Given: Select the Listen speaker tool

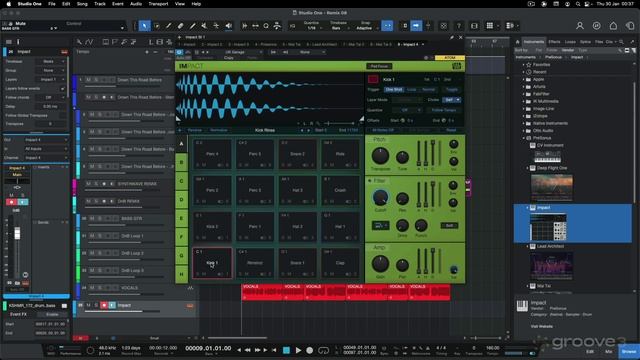Looking at the screenshot, I should (229, 26).
